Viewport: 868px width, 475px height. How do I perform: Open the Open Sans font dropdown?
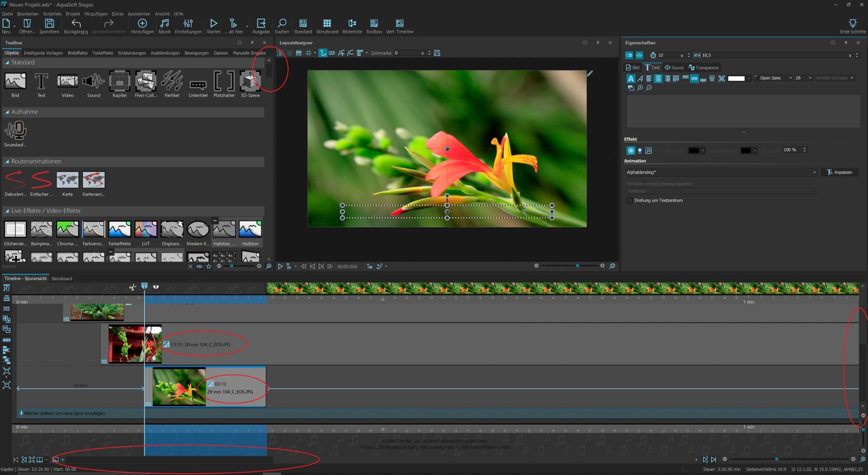(x=790, y=78)
